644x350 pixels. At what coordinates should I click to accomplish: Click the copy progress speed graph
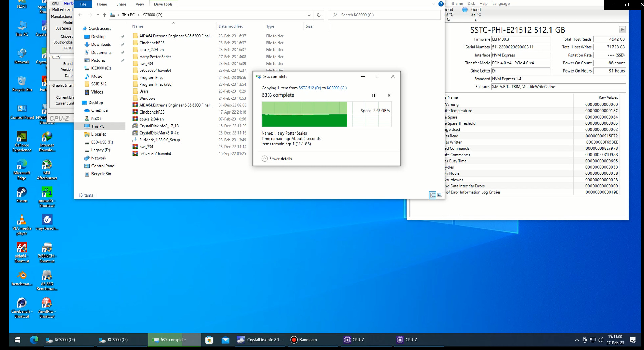point(327,114)
